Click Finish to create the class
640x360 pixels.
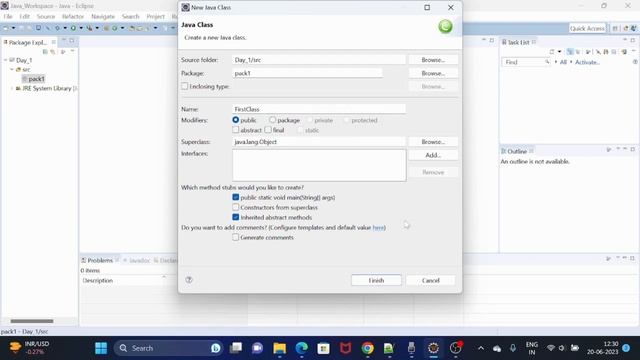[376, 280]
